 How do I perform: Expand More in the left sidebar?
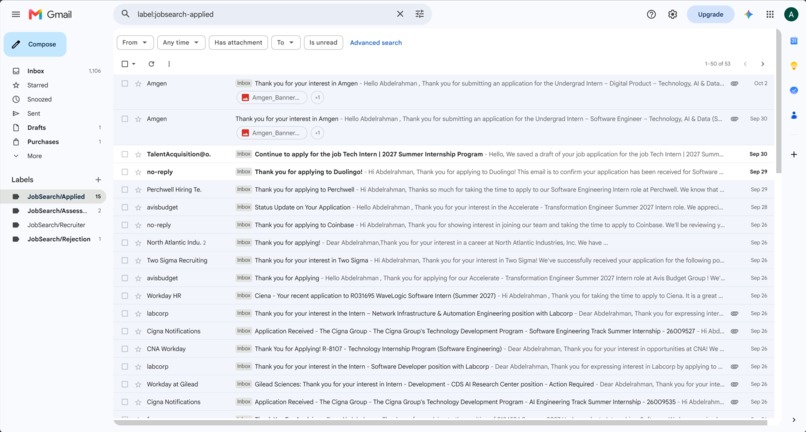click(x=34, y=156)
